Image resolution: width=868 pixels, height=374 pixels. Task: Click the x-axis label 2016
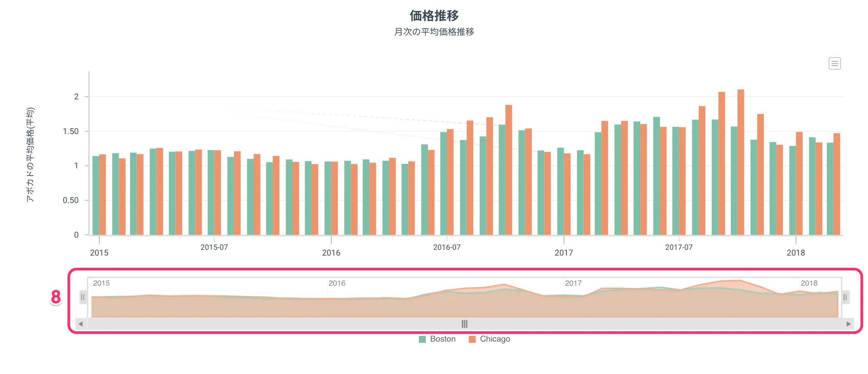[x=331, y=253]
